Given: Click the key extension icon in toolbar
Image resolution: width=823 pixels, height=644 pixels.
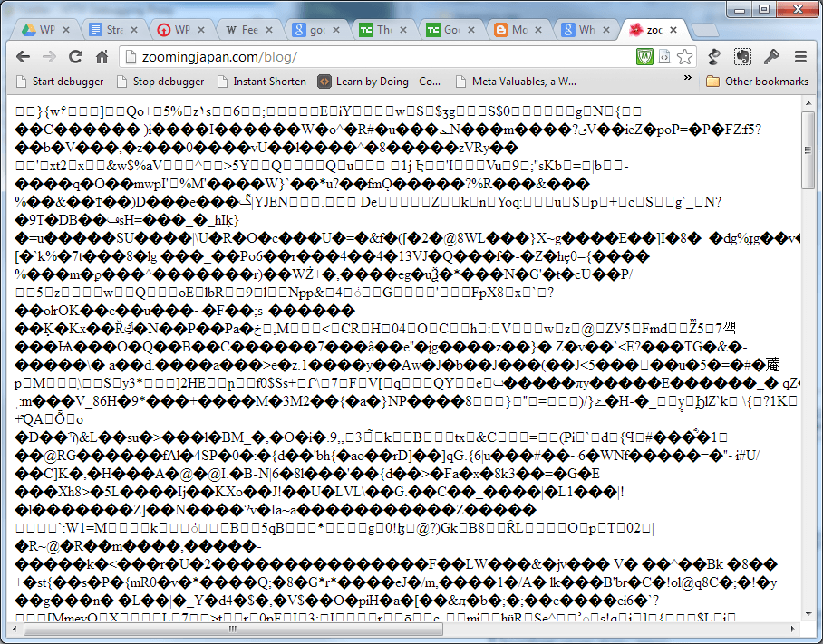Looking at the screenshot, I should 771,57.
